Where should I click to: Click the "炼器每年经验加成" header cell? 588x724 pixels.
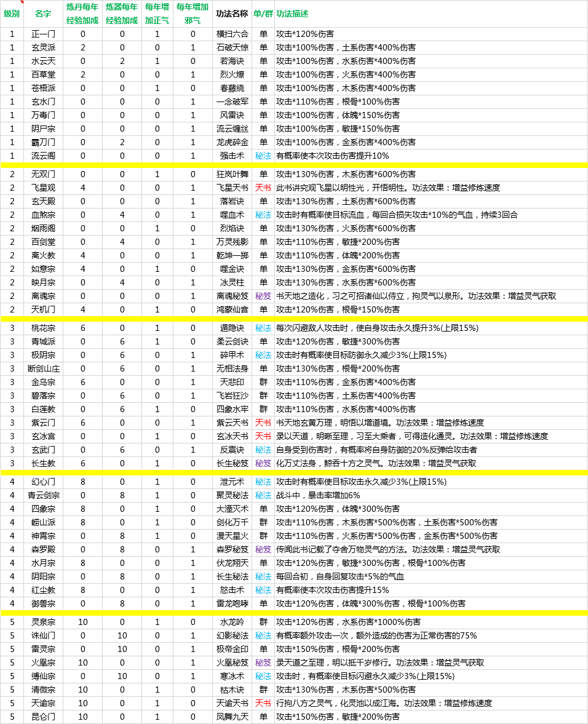point(122,14)
